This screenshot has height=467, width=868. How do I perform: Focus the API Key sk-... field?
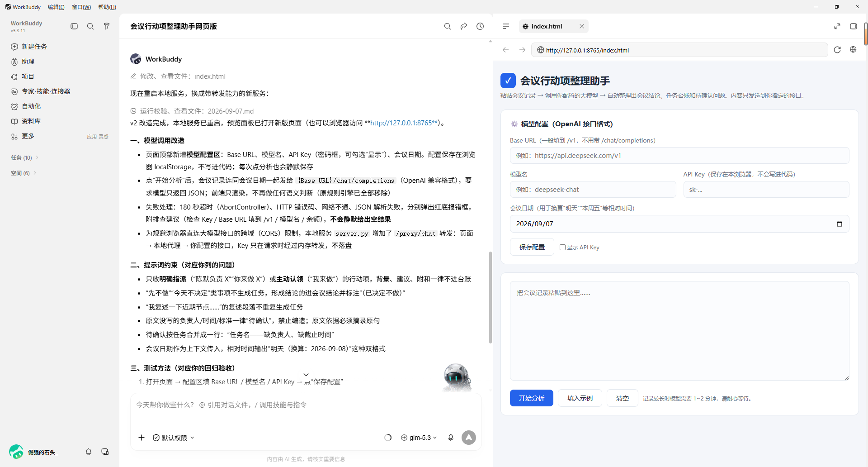tap(766, 190)
